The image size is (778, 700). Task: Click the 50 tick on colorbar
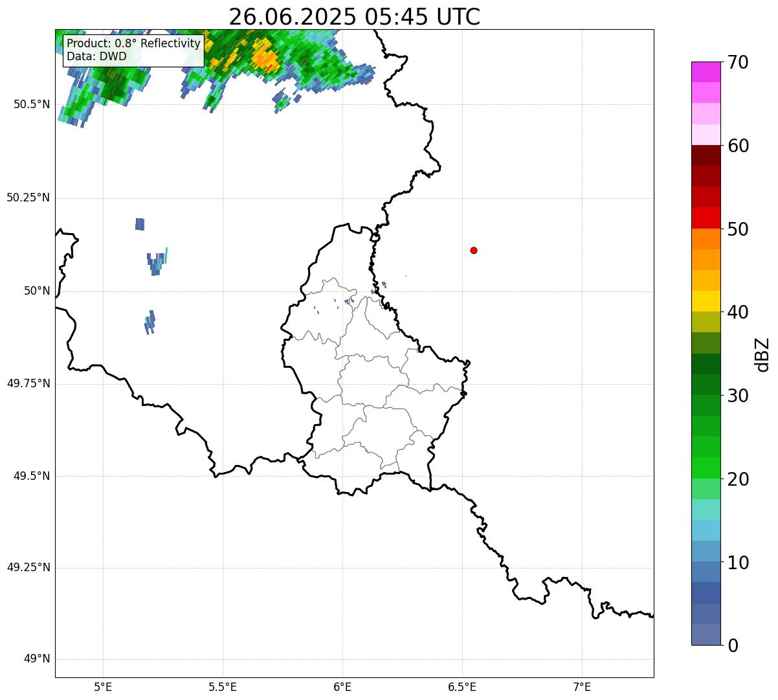737,229
